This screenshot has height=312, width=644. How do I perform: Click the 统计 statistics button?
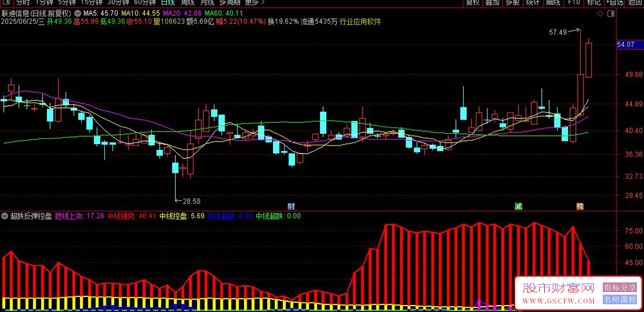533,3
